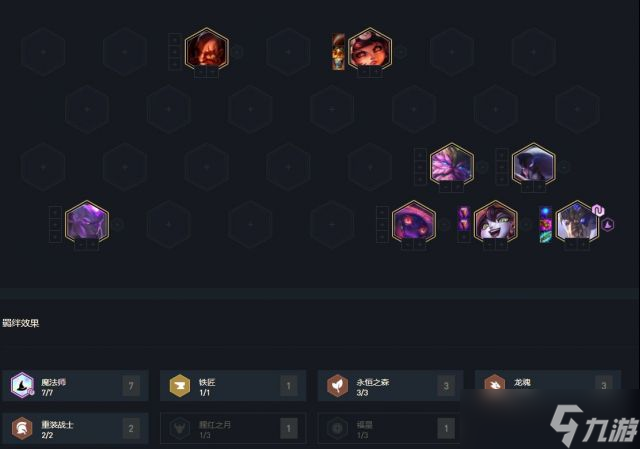Open the item stack beside Annie

click(338, 52)
